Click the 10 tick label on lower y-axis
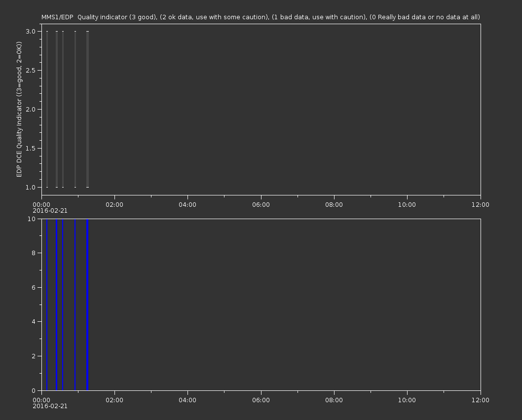The height and width of the screenshot is (420, 522). 32,219
